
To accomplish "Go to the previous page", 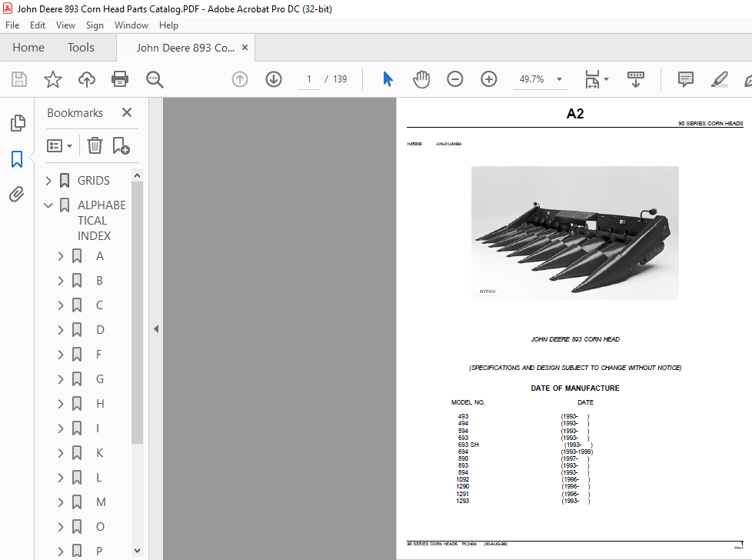I will [240, 79].
